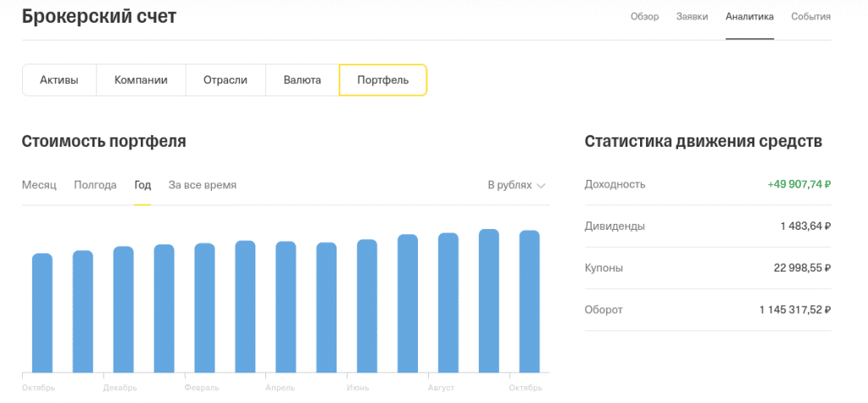Click the Доходность value +49 907,74 ₽
The height and width of the screenshot is (403, 868).
pyautogui.click(x=799, y=184)
